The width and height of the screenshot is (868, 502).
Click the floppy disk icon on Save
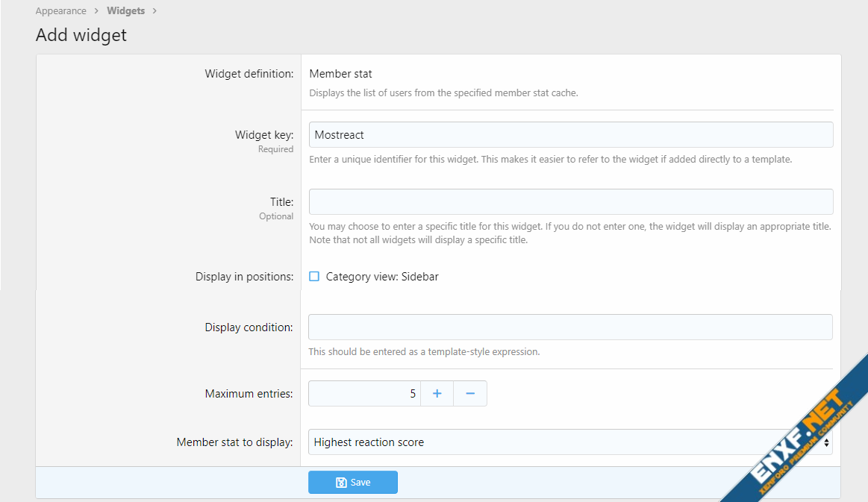coord(340,483)
